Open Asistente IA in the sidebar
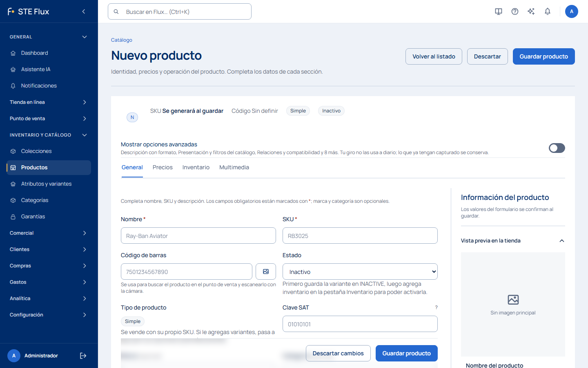This screenshot has height=368, width=588. coord(49,70)
